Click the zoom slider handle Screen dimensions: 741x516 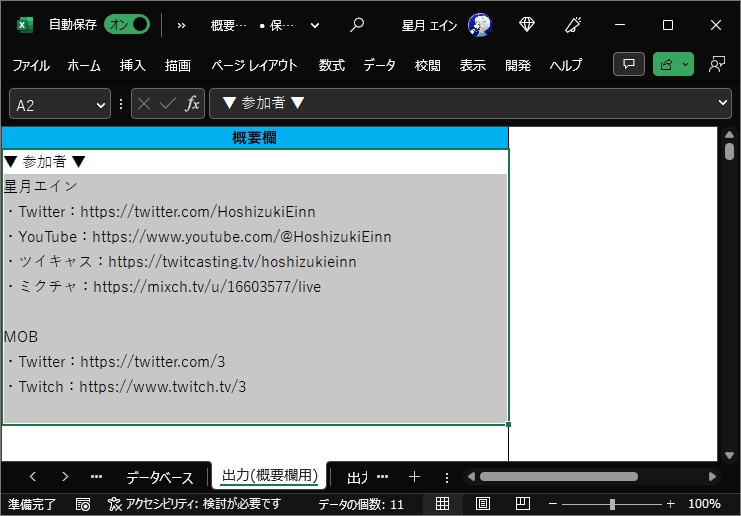(612, 504)
